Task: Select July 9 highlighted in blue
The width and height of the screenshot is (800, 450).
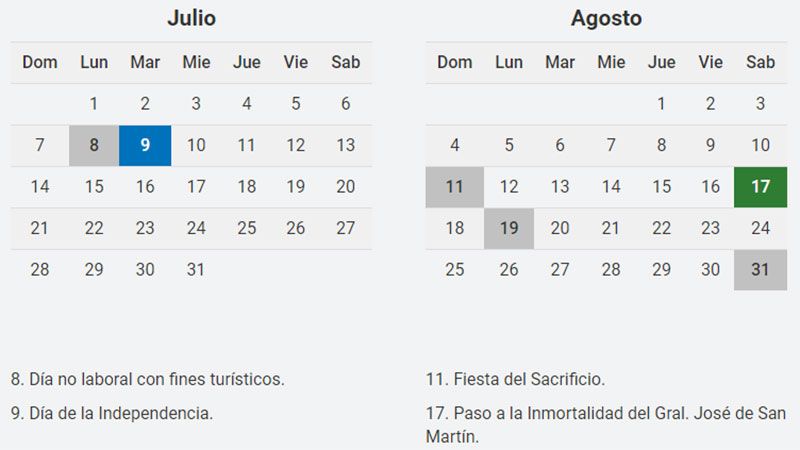Action: [x=145, y=145]
